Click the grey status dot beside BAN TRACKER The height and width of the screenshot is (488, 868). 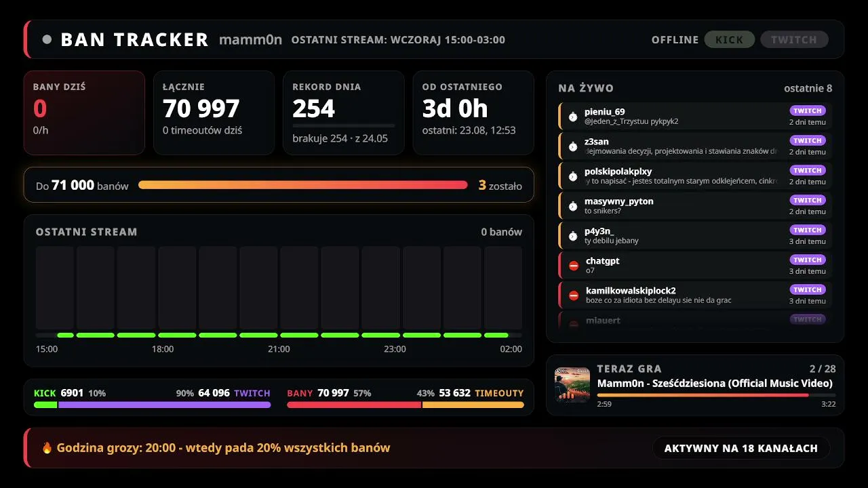pos(47,39)
